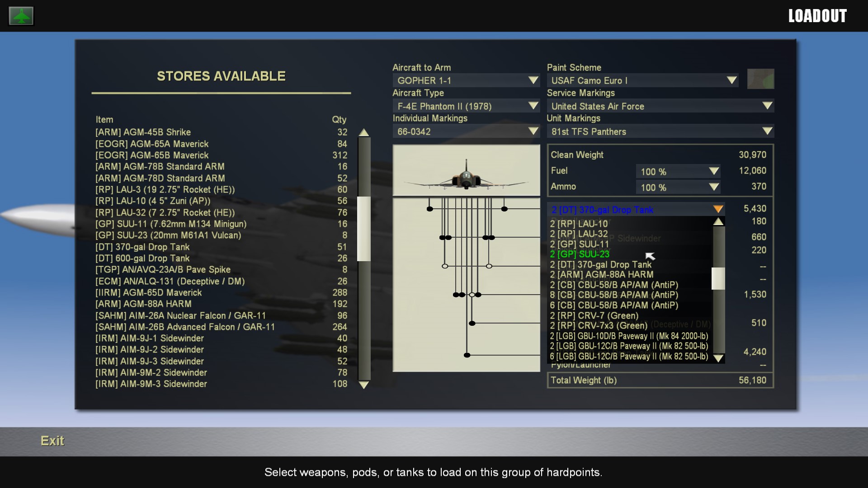Click the AGM-78B Standard ARM row
This screenshot has width=868, height=488.
tap(221, 167)
